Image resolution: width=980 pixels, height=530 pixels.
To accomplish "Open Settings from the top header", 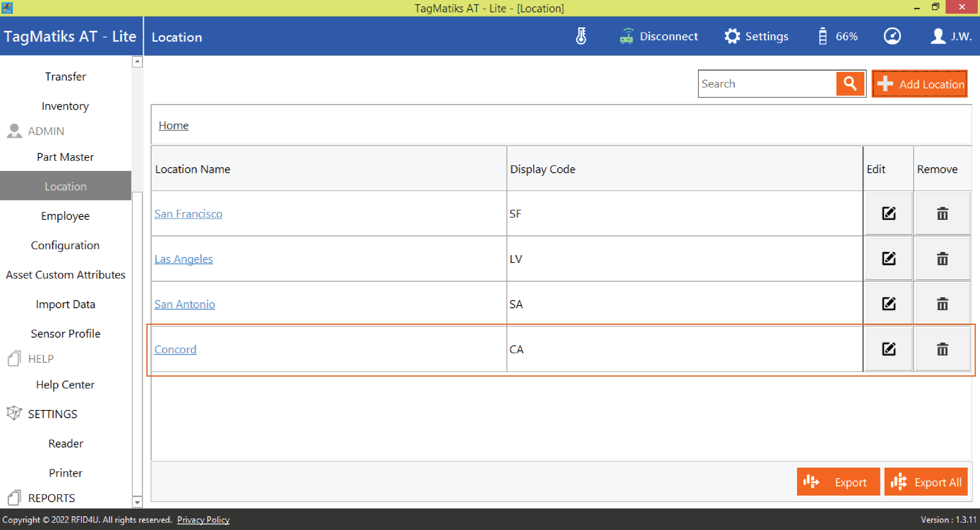I will (756, 36).
